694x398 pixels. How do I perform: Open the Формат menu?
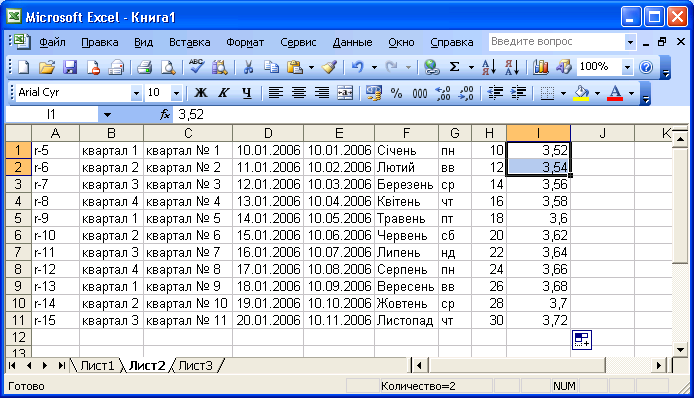[x=245, y=43]
